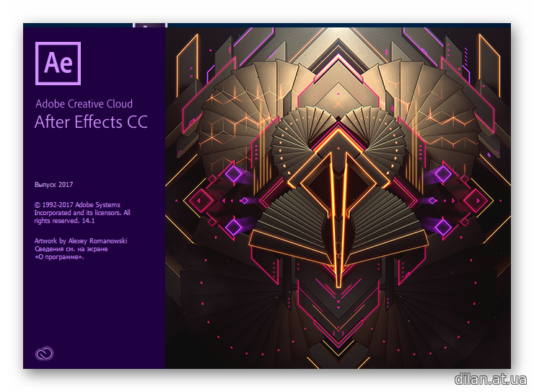
Task: Click 'rights reserved. 14.1' version text
Action: 64,221
